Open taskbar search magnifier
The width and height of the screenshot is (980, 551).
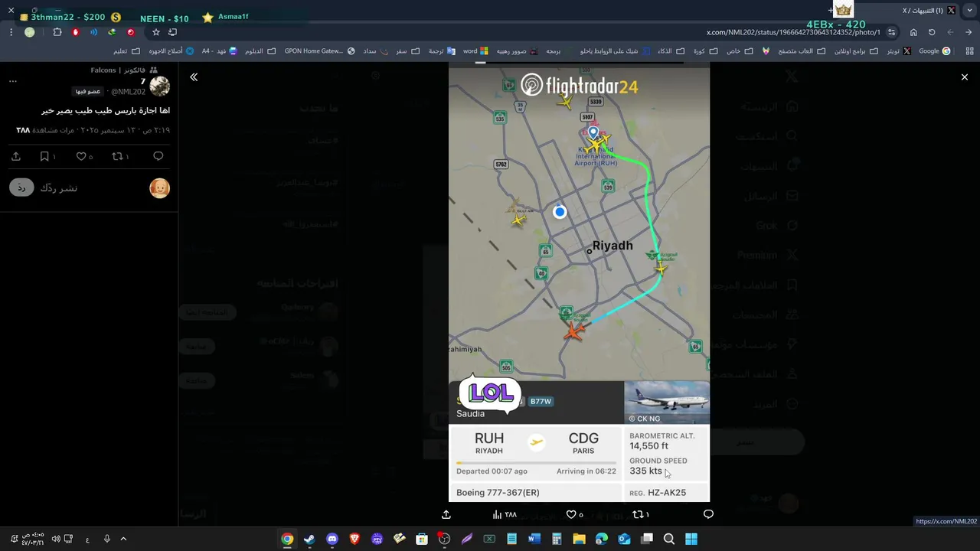[668, 539]
